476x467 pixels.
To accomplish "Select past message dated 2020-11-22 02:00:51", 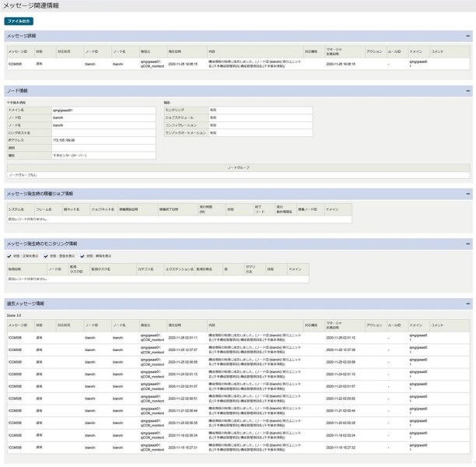I will pyautogui.click(x=239, y=399).
